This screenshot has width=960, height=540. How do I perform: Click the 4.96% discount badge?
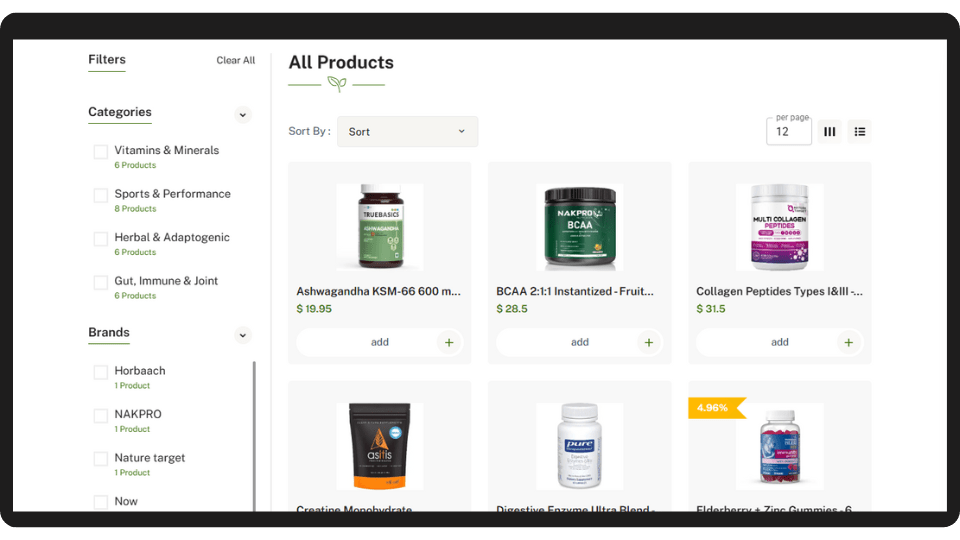716,408
